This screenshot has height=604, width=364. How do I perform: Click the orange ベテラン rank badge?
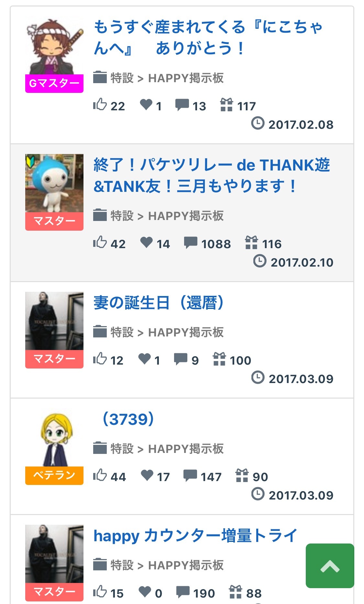click(x=54, y=476)
